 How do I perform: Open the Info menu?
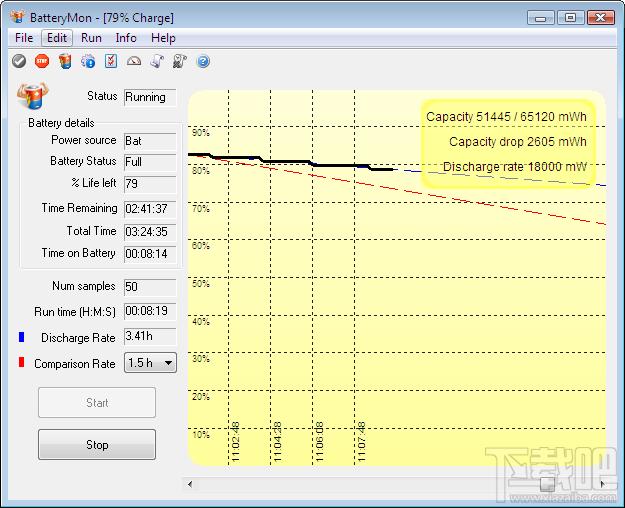[x=126, y=38]
